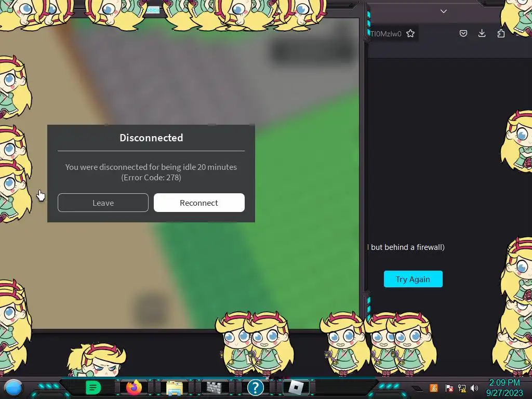Open File Explorer from the taskbar
532x399 pixels.
175,388
